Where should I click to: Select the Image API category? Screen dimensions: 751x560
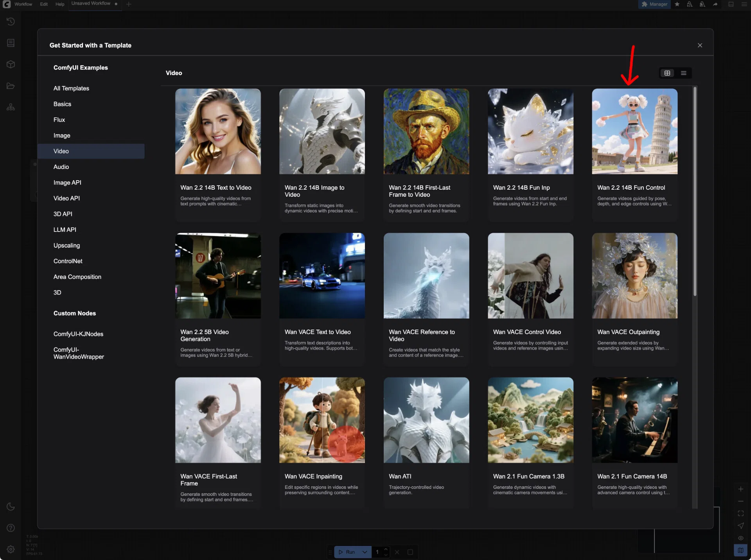[67, 183]
